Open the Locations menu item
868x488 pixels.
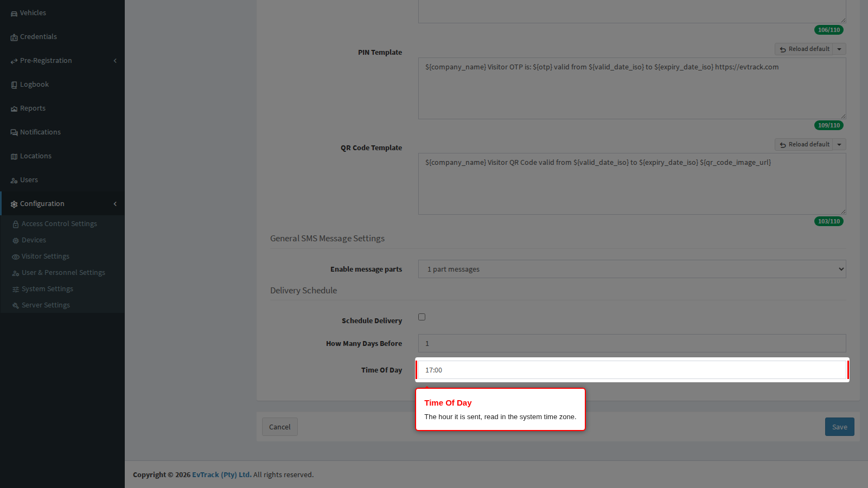coord(62,156)
